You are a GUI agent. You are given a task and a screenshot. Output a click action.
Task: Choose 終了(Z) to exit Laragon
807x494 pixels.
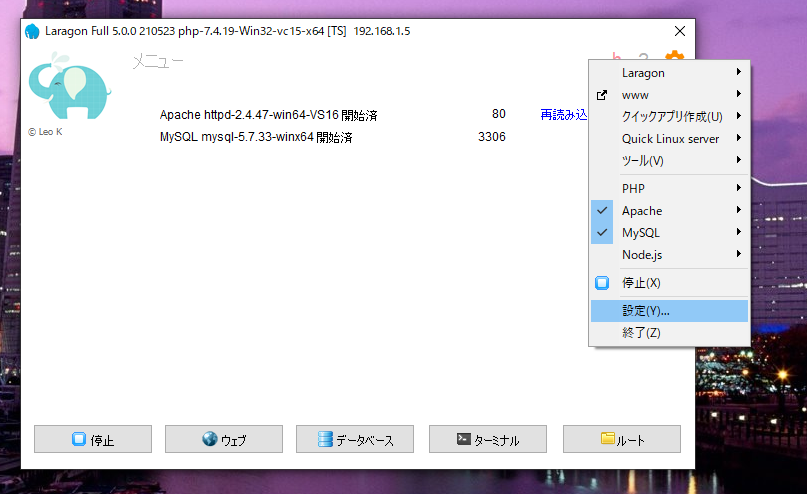pyautogui.click(x=669, y=333)
